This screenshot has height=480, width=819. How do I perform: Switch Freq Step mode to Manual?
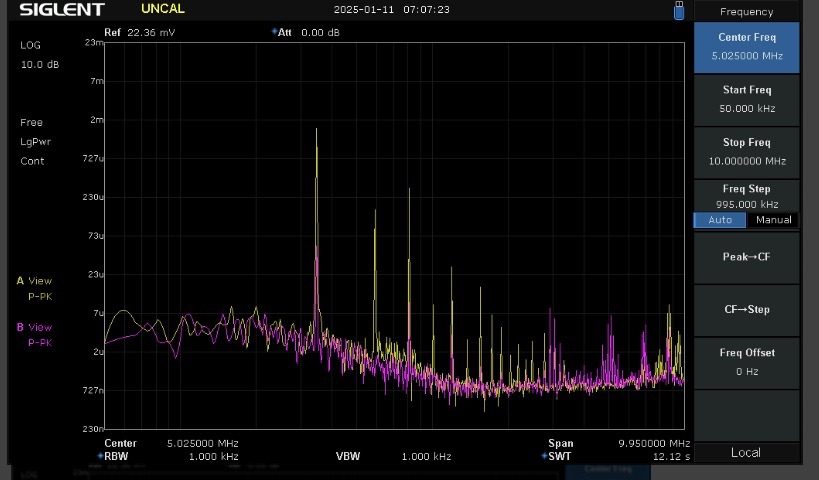tap(773, 220)
